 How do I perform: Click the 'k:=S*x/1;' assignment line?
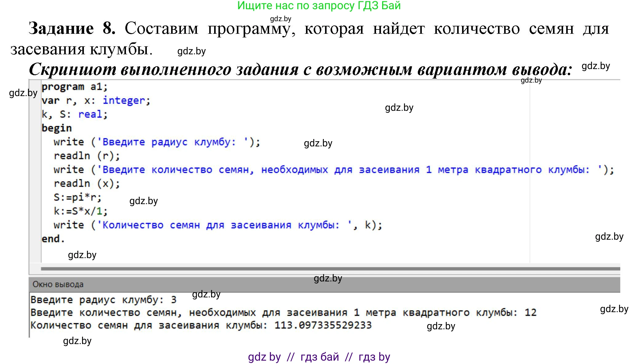80,211
